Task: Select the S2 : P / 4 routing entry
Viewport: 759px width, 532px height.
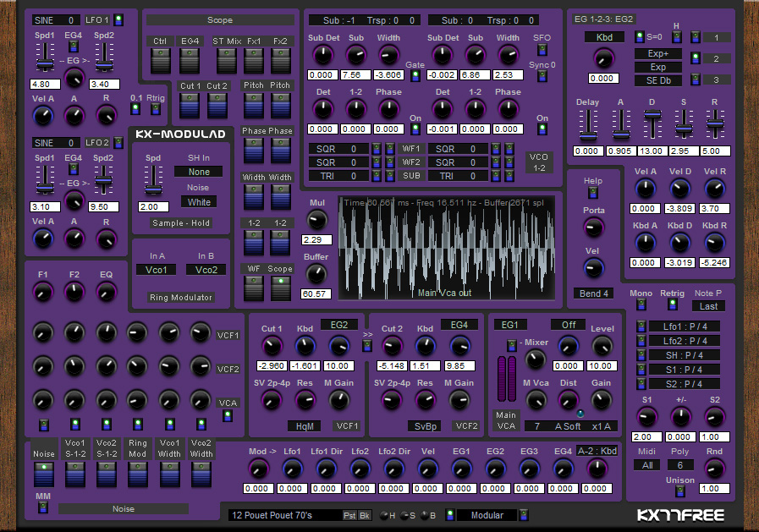Action: click(x=685, y=383)
